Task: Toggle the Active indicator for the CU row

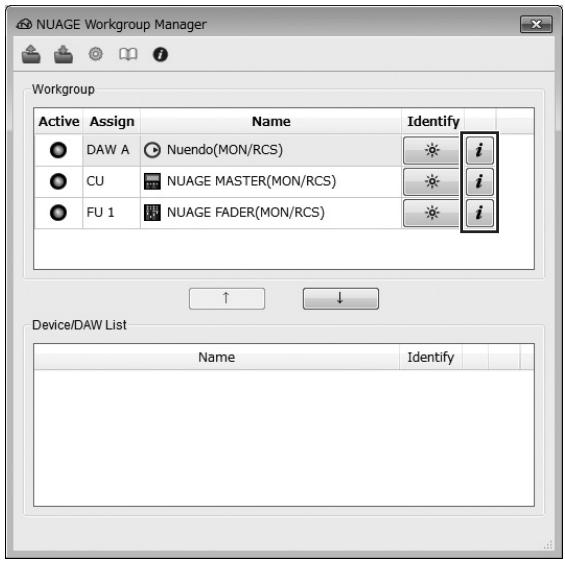Action: coord(58,181)
